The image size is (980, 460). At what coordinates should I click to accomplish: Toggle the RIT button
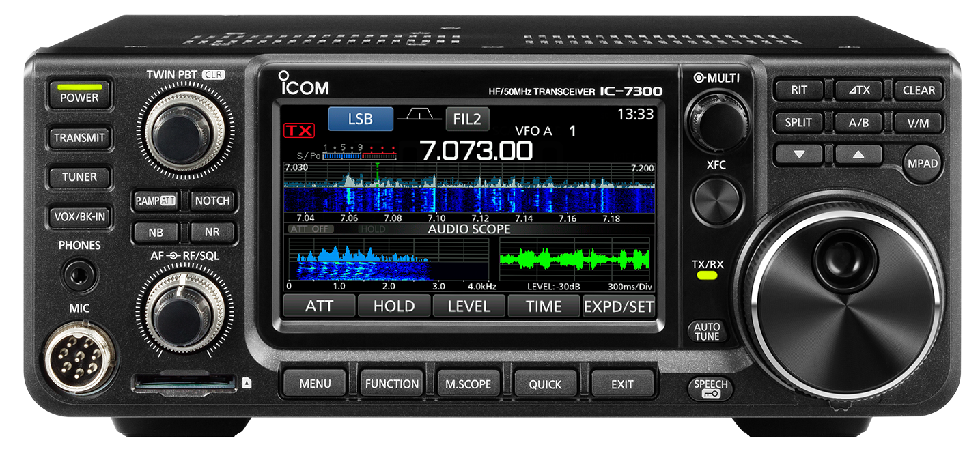click(x=798, y=90)
